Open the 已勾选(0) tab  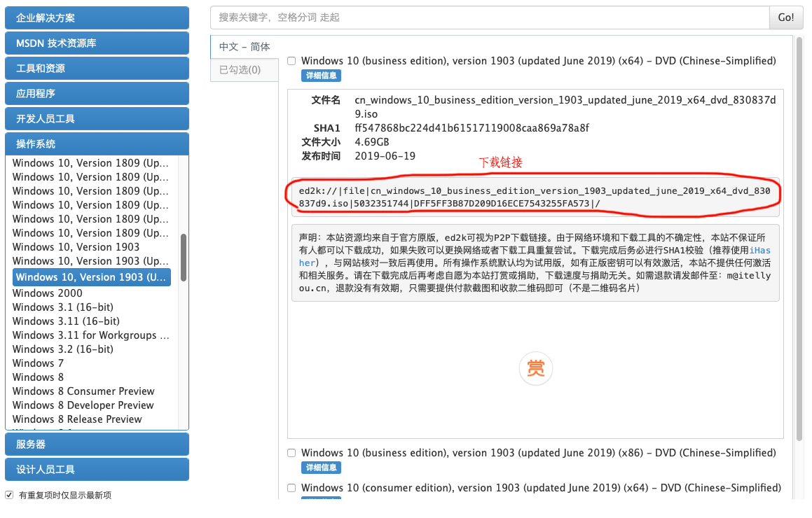click(x=245, y=70)
